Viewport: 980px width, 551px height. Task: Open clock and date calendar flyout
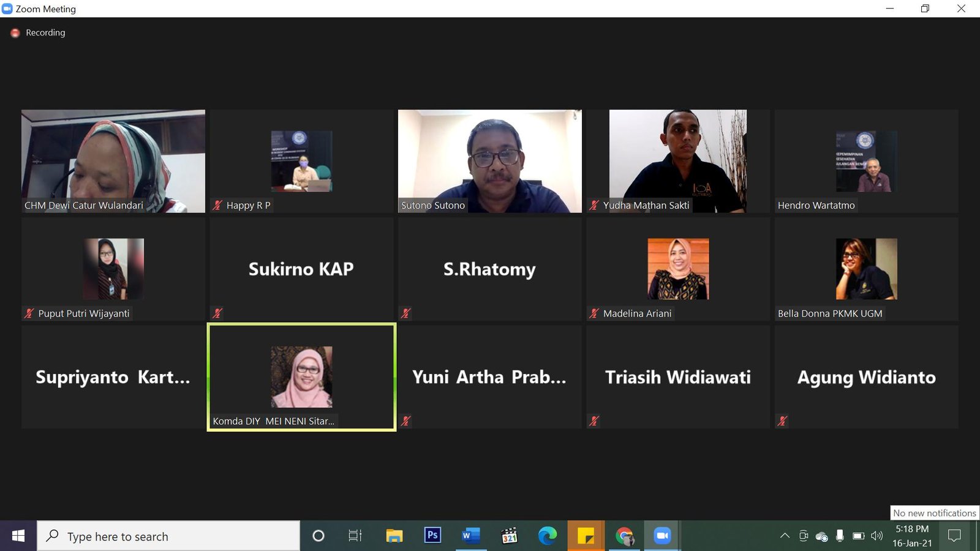(x=912, y=536)
